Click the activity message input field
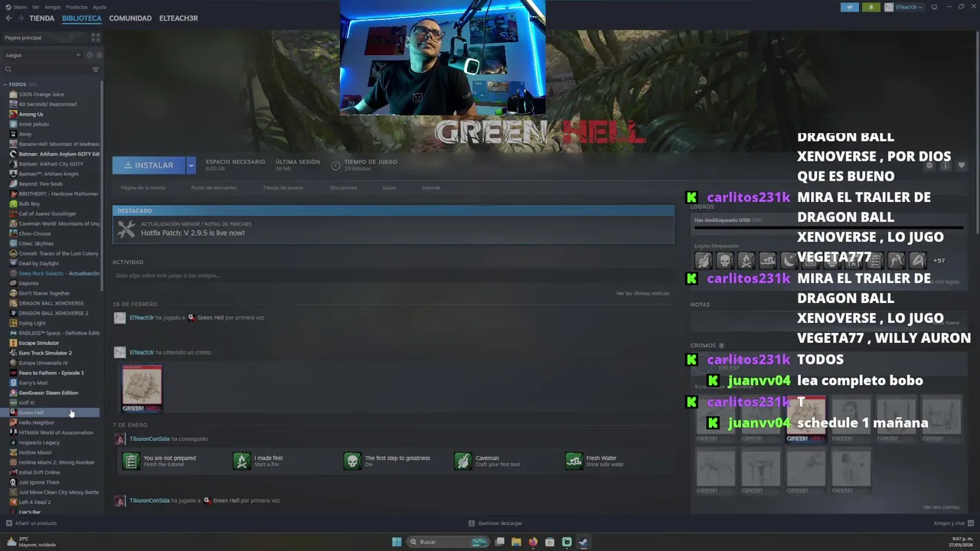 click(x=393, y=275)
